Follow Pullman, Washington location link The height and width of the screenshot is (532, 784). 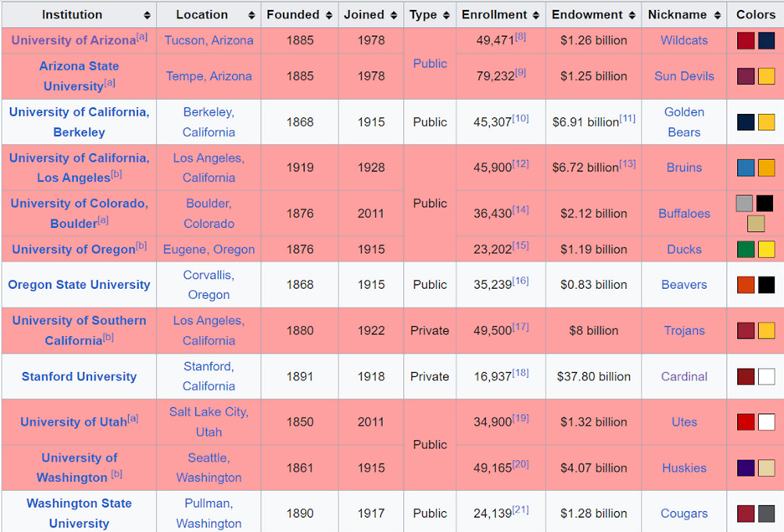[209, 514]
